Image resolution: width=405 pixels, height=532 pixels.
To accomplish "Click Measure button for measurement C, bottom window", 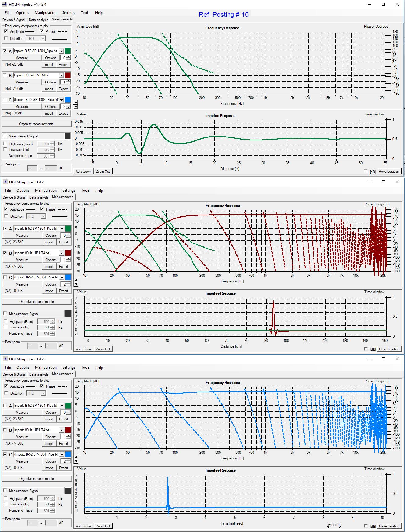I will tap(22, 461).
